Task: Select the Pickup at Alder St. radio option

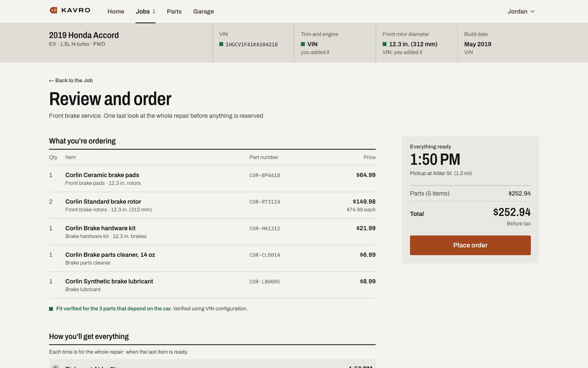Action: [56, 367]
